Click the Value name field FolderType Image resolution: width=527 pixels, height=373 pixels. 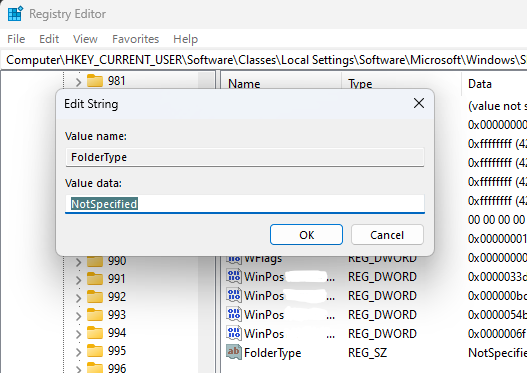tap(245, 157)
